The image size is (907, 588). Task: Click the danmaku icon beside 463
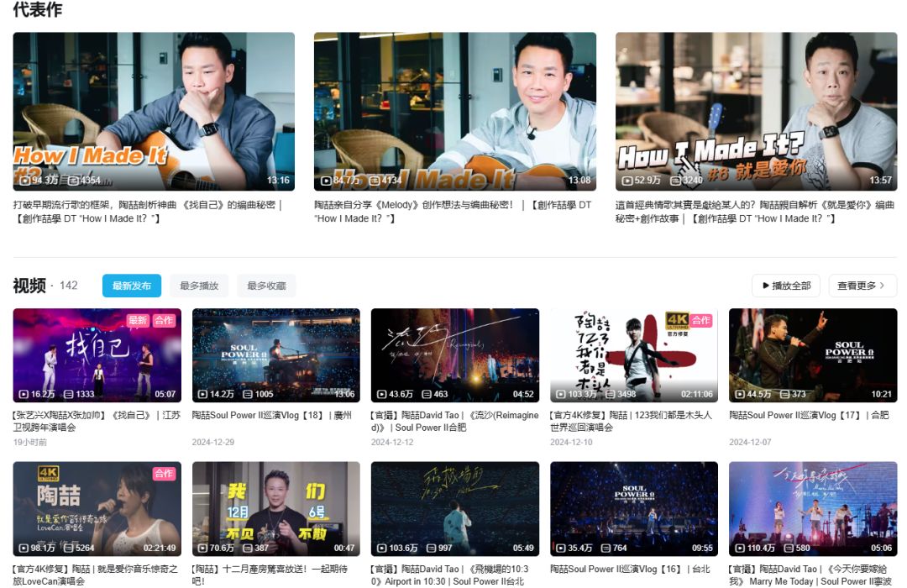coord(427,394)
